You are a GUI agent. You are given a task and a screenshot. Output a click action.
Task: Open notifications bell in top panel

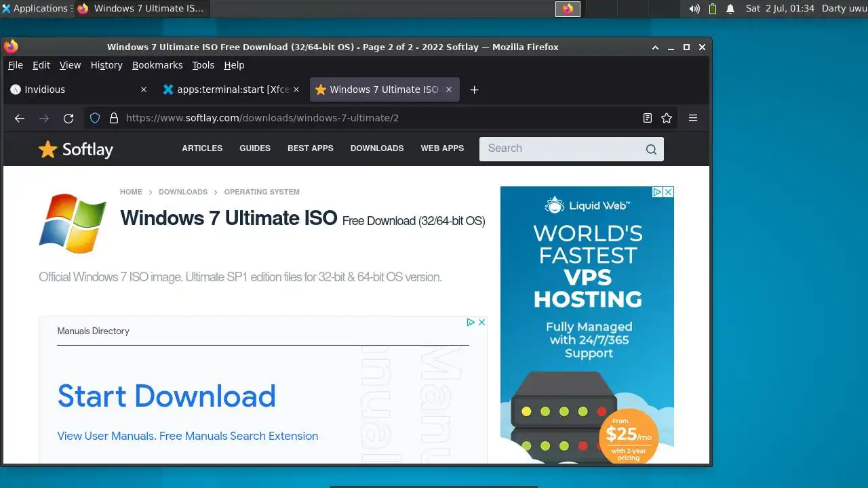tap(730, 9)
